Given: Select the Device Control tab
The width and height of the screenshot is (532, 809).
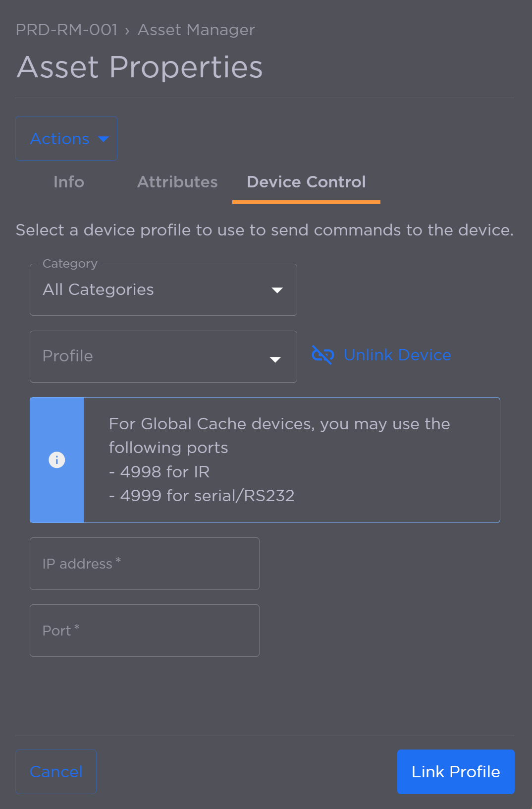Looking at the screenshot, I should coord(306,182).
